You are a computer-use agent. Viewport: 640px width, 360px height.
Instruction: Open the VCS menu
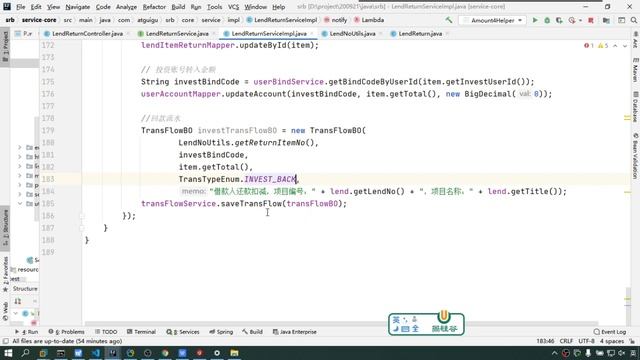pyautogui.click(x=233, y=7)
